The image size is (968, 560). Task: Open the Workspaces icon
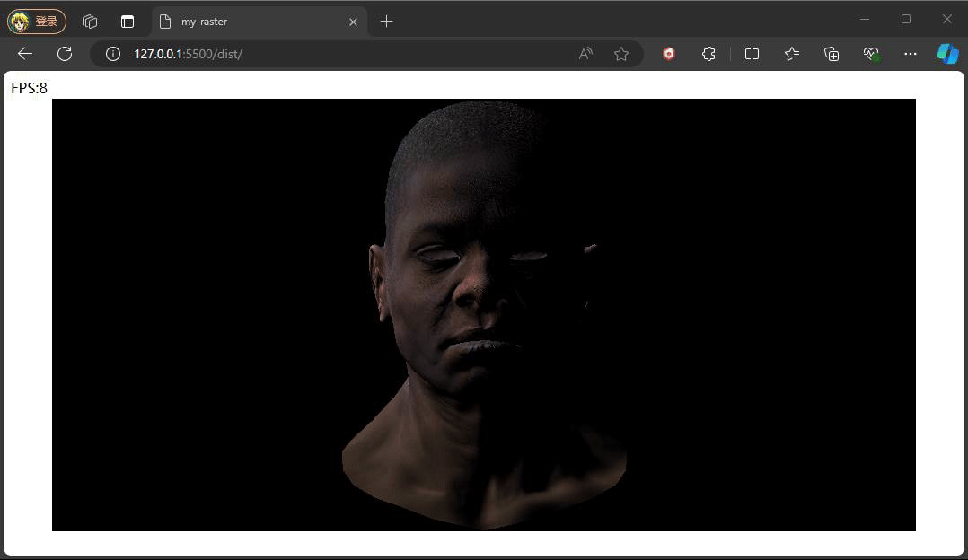(90, 22)
